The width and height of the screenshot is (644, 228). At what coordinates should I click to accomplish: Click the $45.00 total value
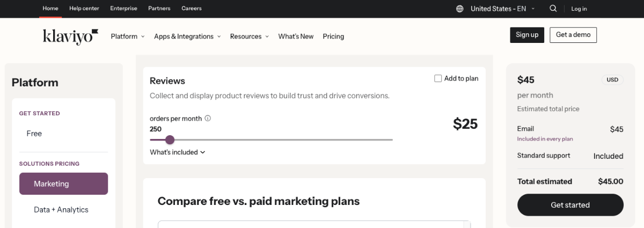(x=611, y=181)
